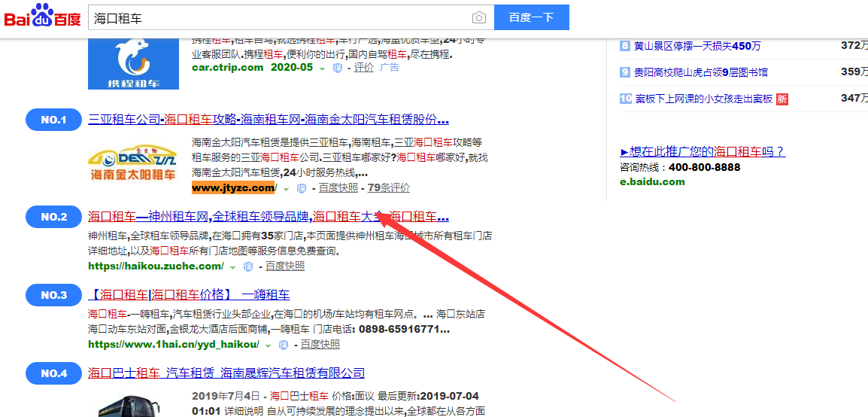Screen dimensions: 868x417
Task: Click car.ctrip.com green URL text
Action: pyautogui.click(x=227, y=68)
